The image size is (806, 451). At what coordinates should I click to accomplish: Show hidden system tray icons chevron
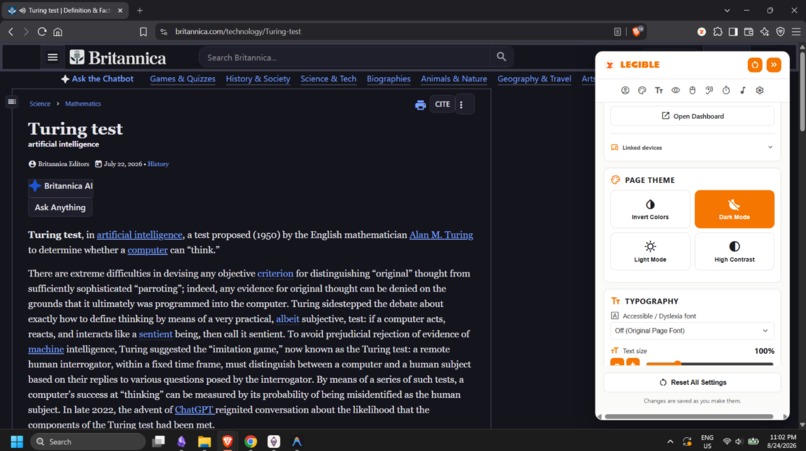670,442
